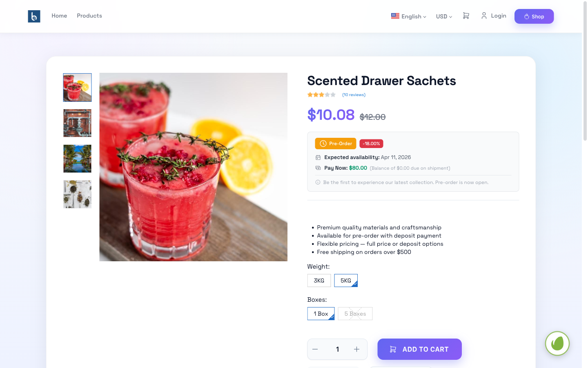Click the Login user icon
Image resolution: width=588 pixels, height=368 pixels.
484,16
